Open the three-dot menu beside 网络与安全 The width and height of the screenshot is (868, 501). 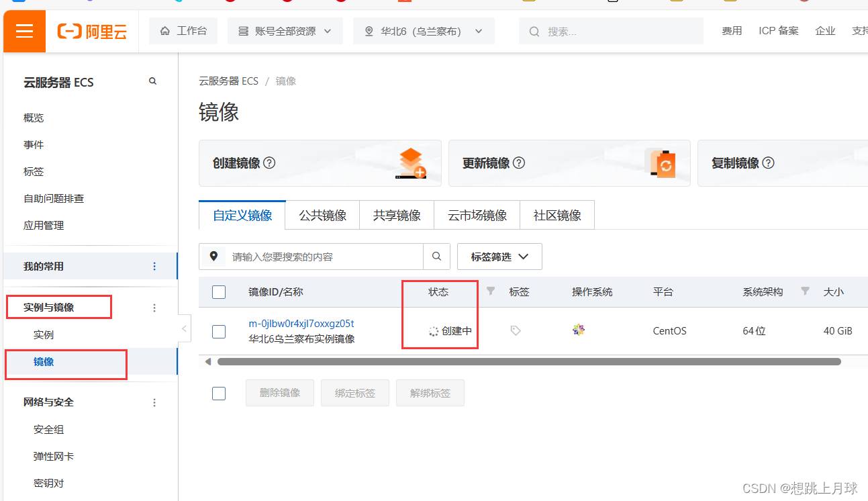tap(154, 402)
